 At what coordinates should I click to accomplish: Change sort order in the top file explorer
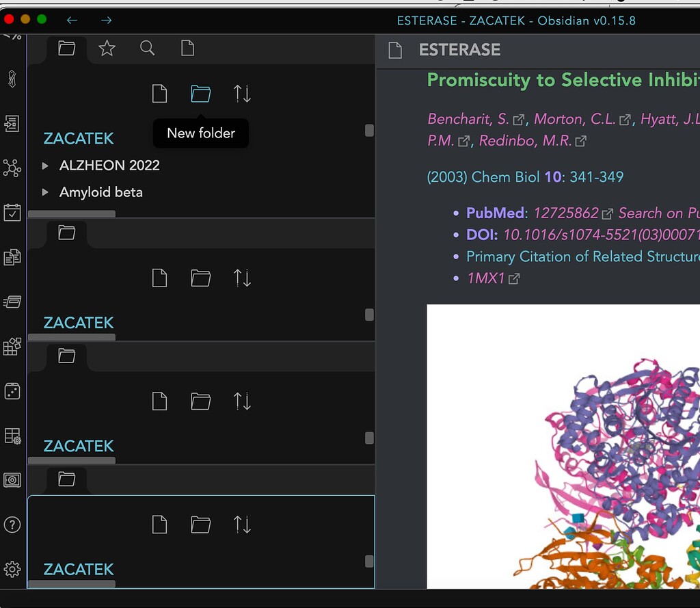click(242, 94)
